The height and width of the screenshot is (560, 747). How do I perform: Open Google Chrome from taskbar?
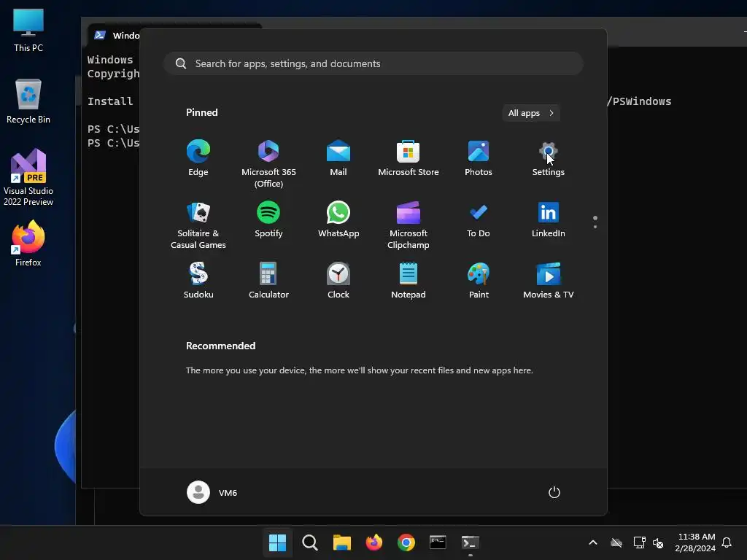(406, 542)
